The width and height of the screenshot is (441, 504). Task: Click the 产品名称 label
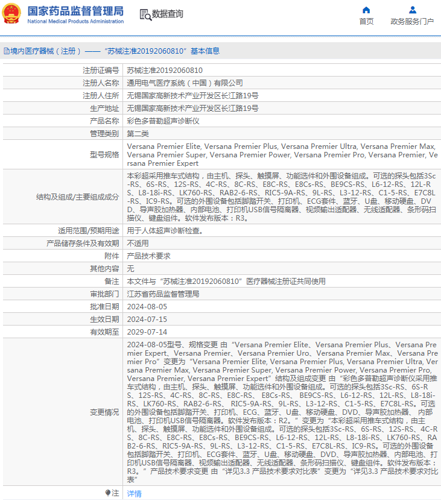(x=104, y=121)
